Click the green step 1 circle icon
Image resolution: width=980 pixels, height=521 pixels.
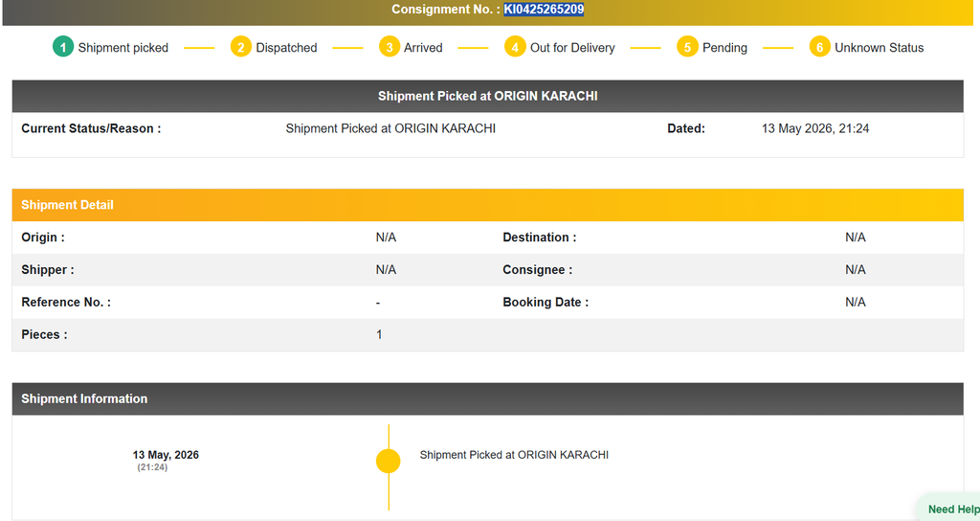62,47
